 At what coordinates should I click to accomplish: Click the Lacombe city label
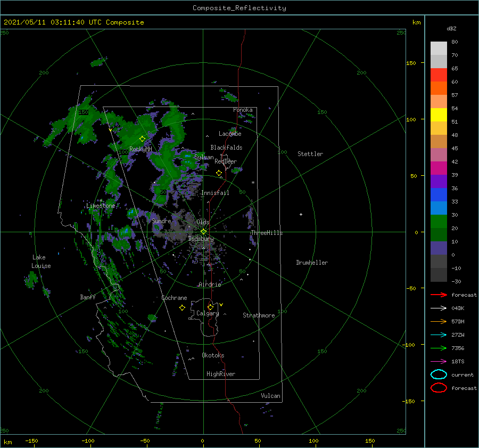coord(230,134)
